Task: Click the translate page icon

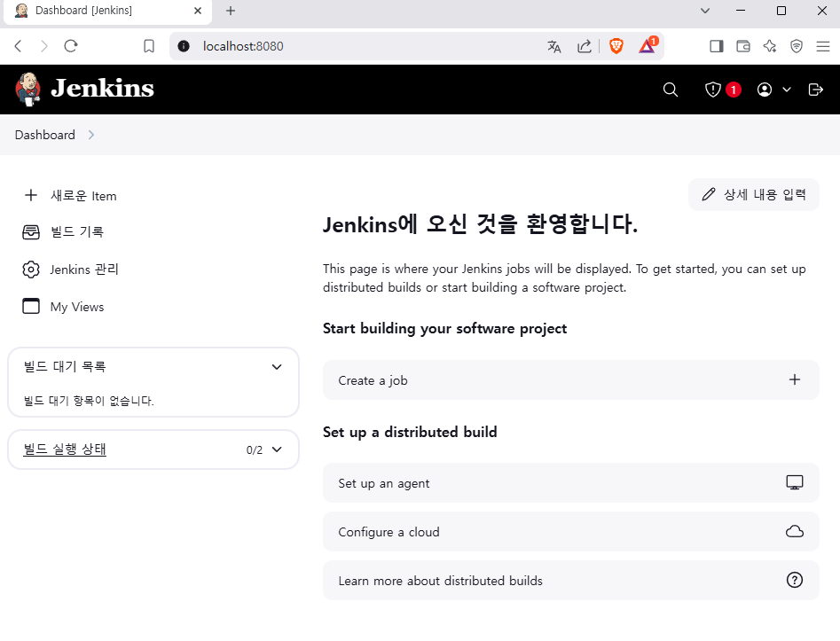Action: coord(554,46)
